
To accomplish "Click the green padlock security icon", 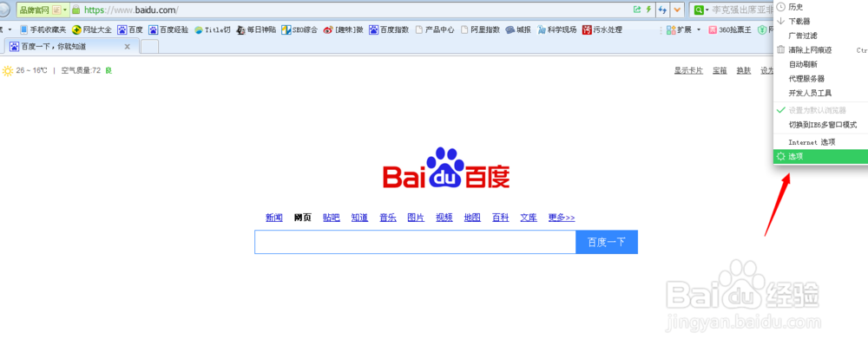I will pos(76,10).
